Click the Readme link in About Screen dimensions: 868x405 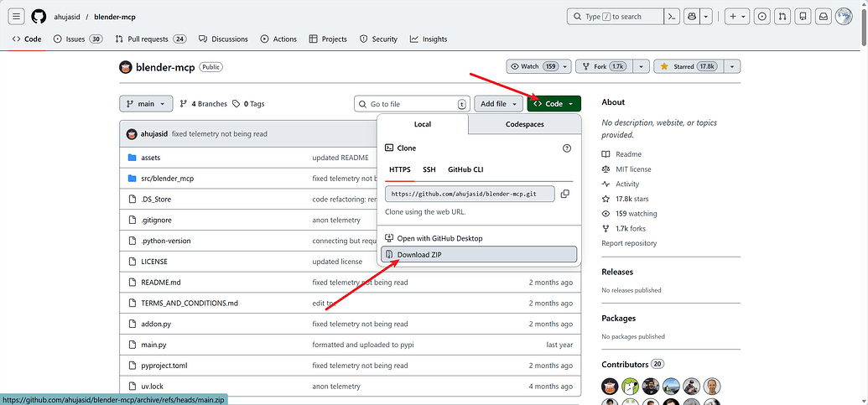[x=628, y=154]
